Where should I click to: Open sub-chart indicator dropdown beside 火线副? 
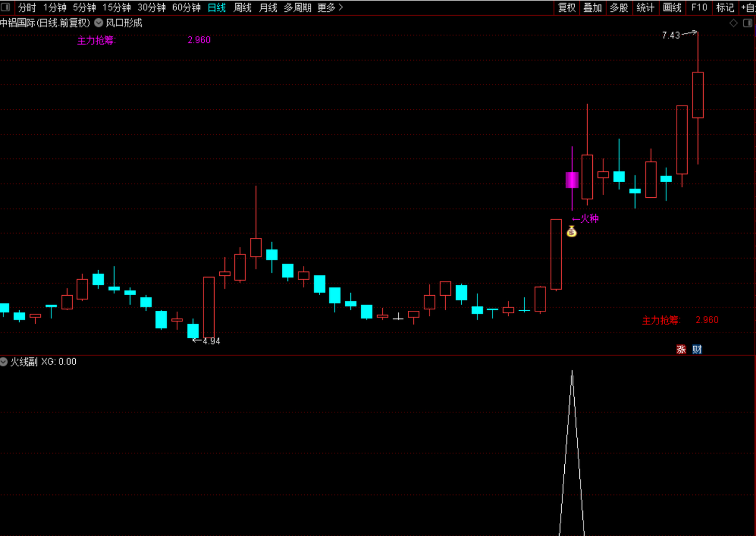(4, 362)
